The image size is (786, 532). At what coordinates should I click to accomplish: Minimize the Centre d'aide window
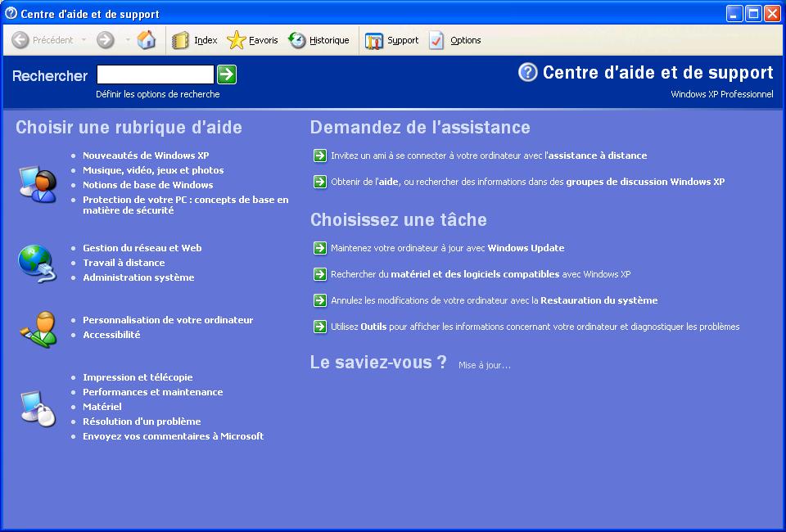[734, 14]
